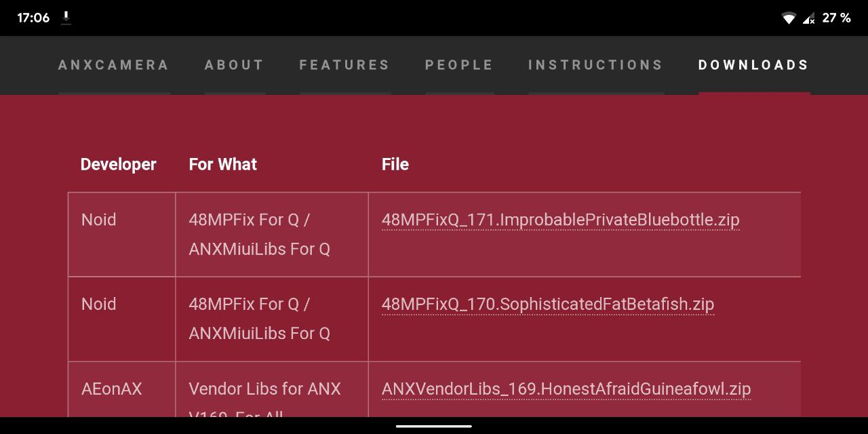Tap the Developer column header
Screen dimensions: 868x434
(x=119, y=164)
